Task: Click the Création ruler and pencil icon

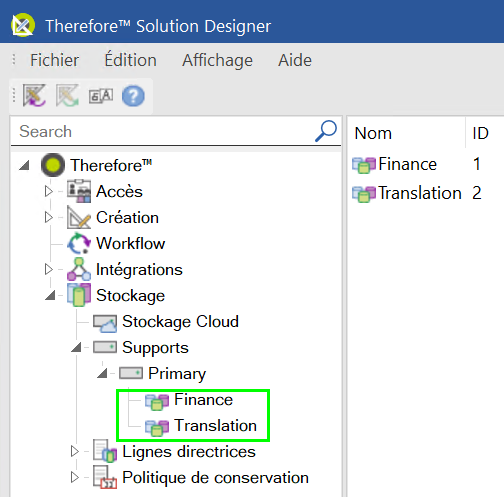Action: coord(79,217)
